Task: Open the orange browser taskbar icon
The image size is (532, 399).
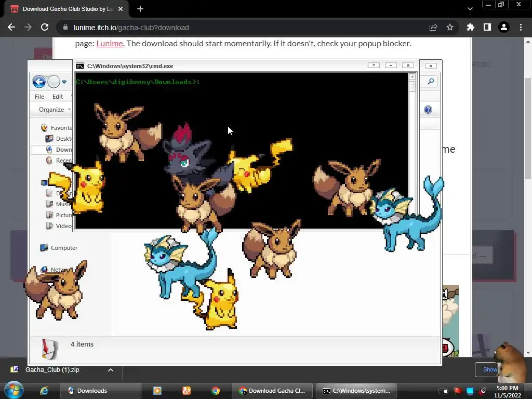Action: (x=187, y=391)
